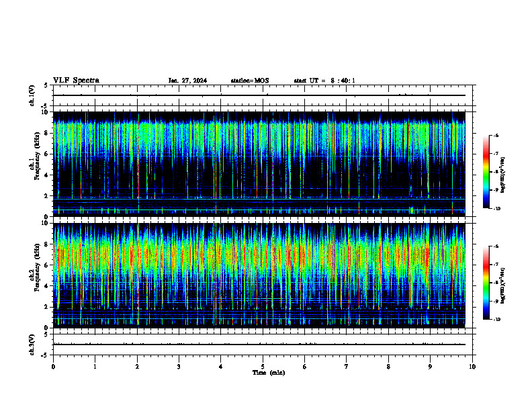
Task: Click the ch.1 spectrogram panel
Action: (x=259, y=164)
